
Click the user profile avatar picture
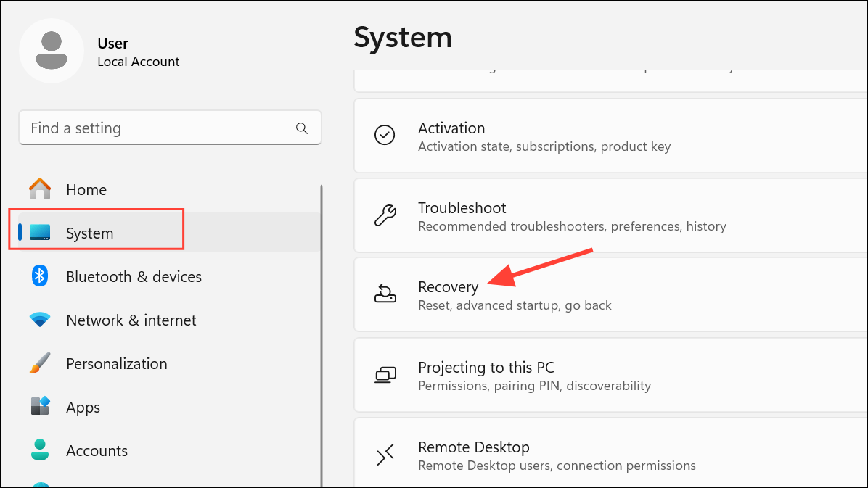click(x=52, y=51)
